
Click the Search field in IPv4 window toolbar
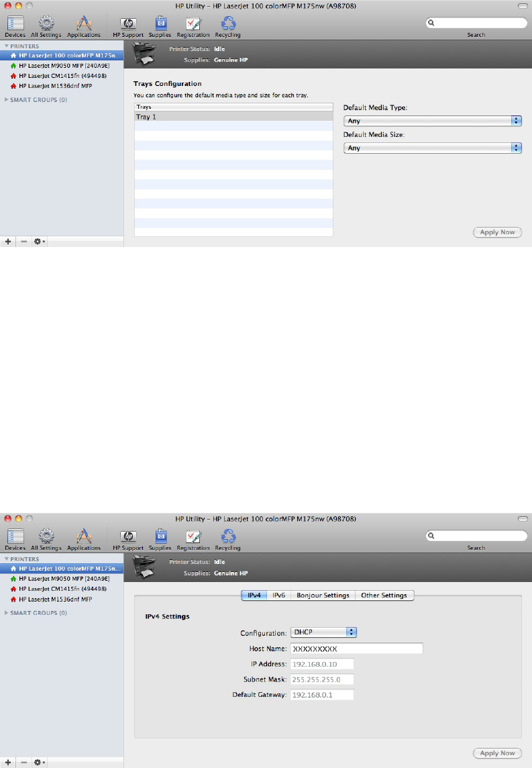pos(476,536)
